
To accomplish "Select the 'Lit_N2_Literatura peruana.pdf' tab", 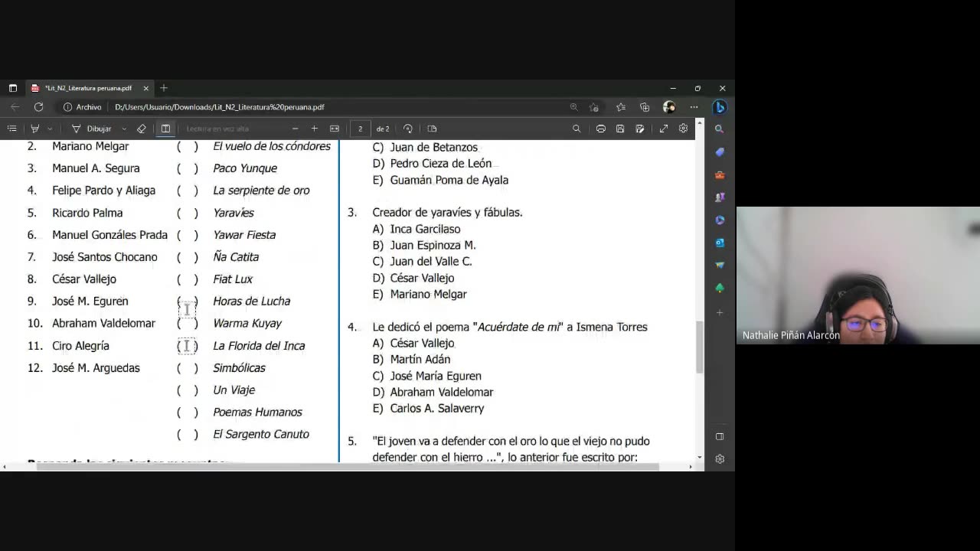I will [x=88, y=88].
